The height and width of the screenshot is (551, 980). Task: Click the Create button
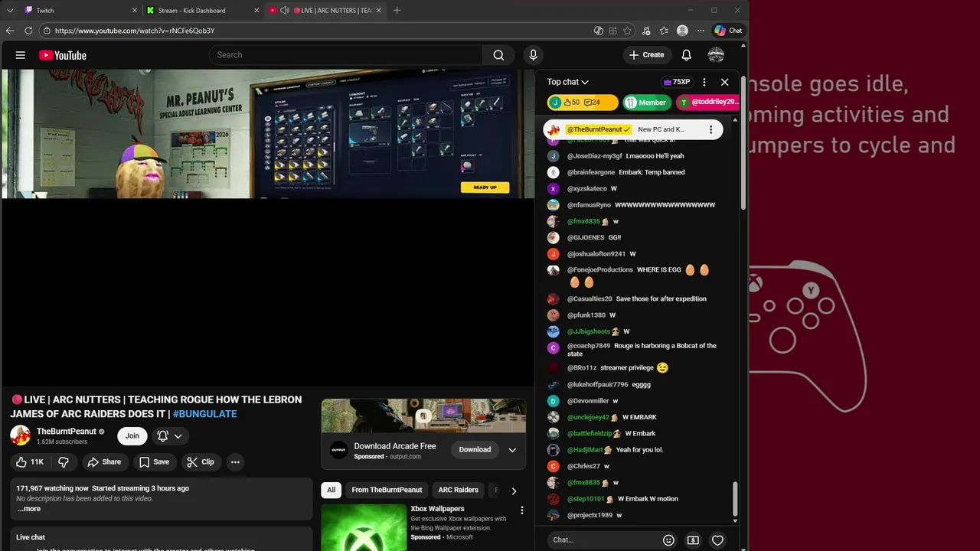coord(646,55)
